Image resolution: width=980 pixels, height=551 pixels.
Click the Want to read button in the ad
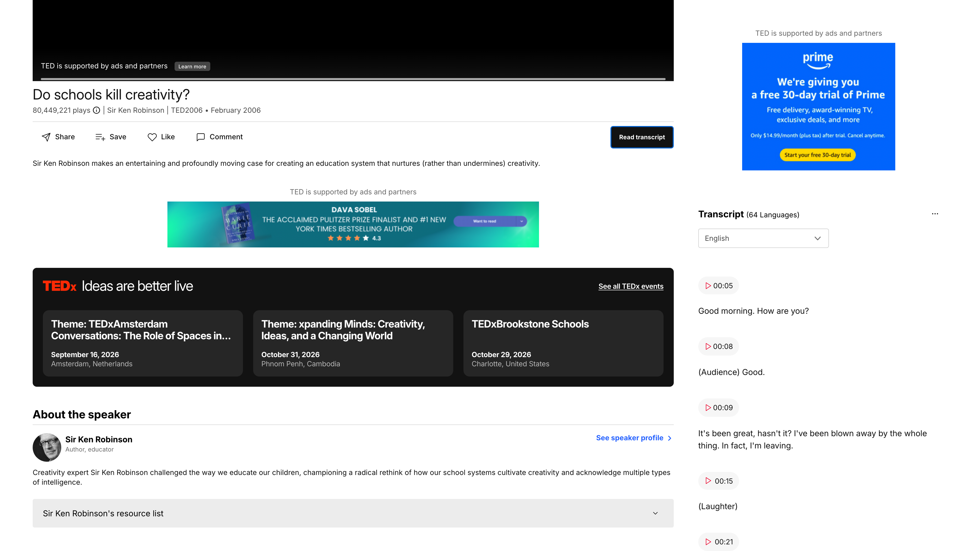pyautogui.click(x=484, y=221)
